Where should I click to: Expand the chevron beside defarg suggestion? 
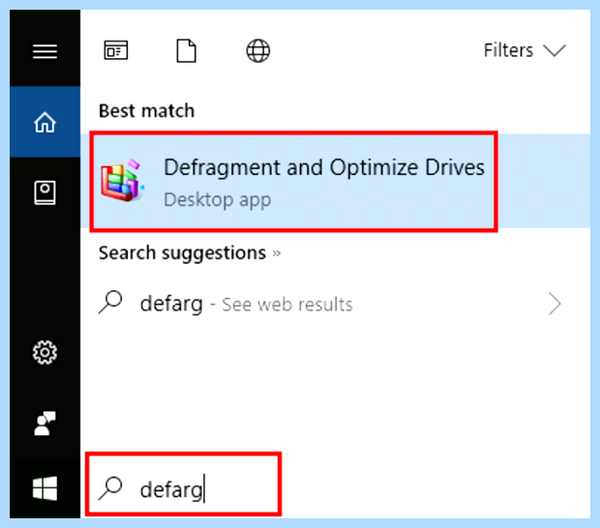tap(554, 304)
